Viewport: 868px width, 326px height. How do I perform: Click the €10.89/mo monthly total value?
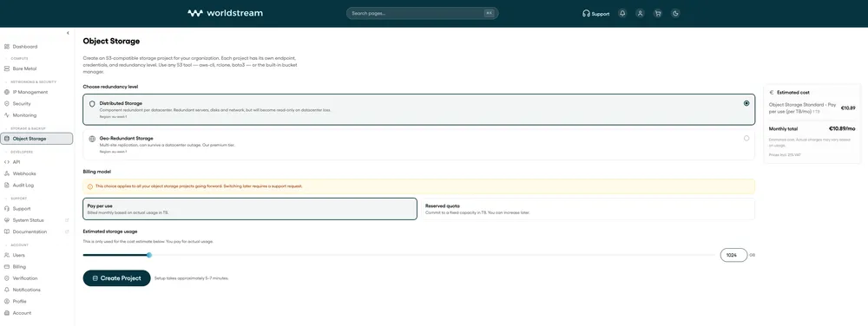tap(842, 128)
